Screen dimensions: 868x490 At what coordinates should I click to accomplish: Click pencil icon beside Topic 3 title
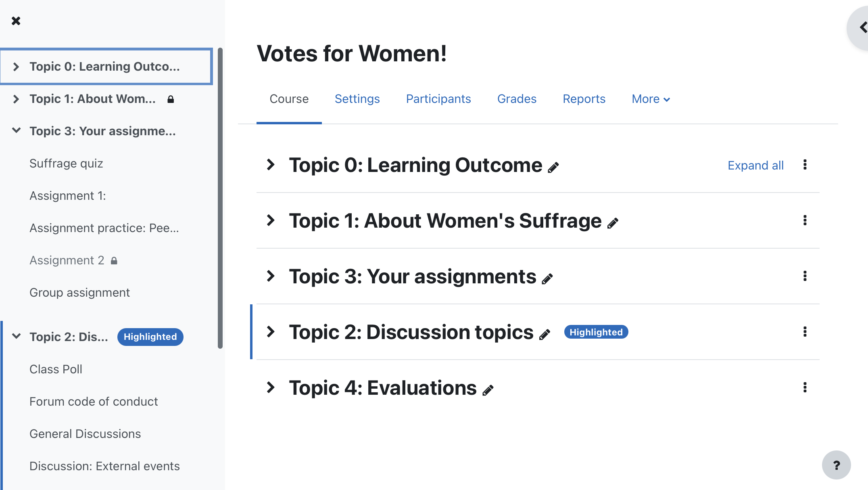click(x=547, y=279)
